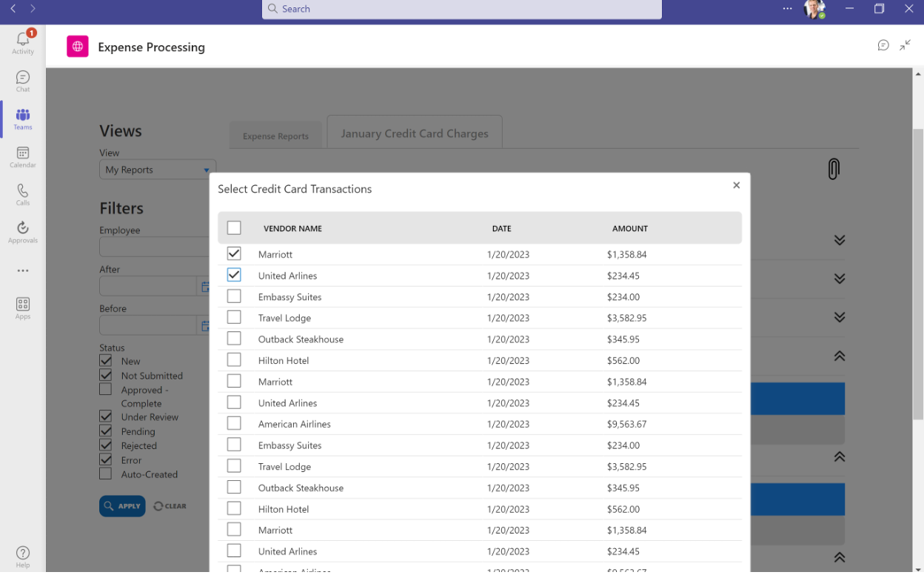
Task: Check the first Travel Lodge checkbox
Action: pyautogui.click(x=234, y=317)
